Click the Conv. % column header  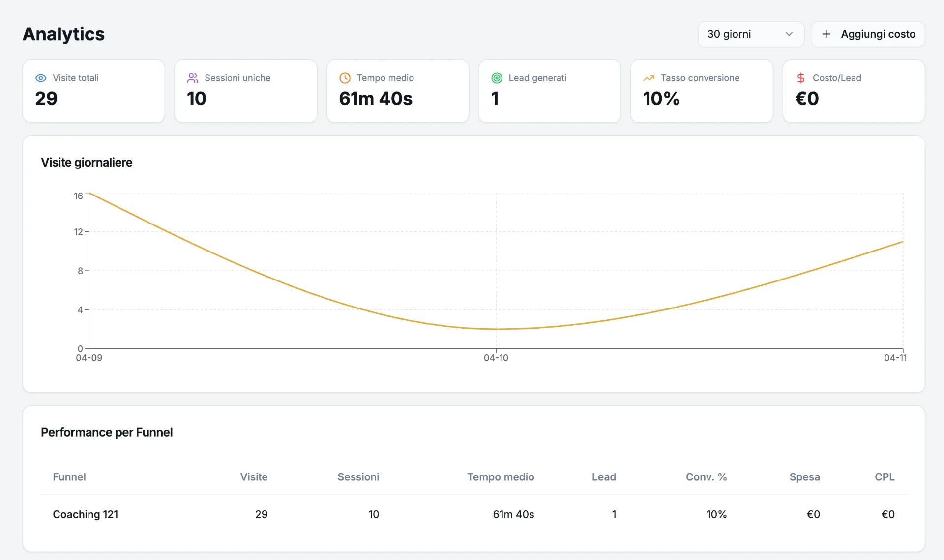tap(706, 477)
